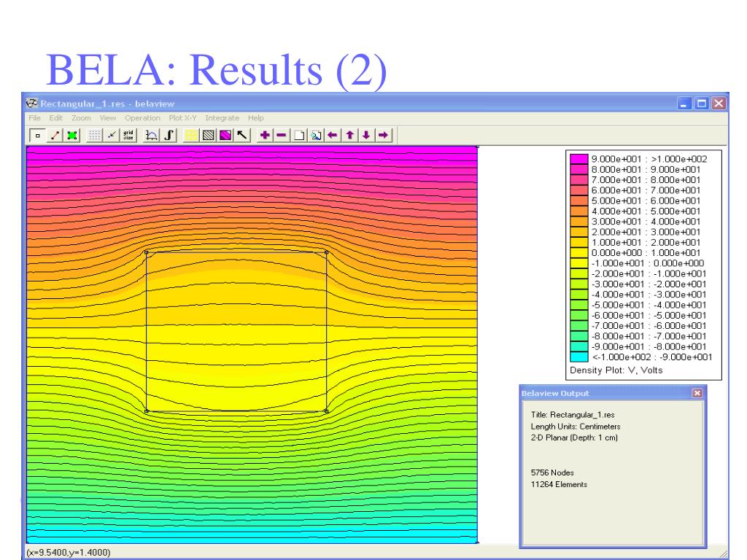Click the belaview application icon in title bar

tap(32, 104)
